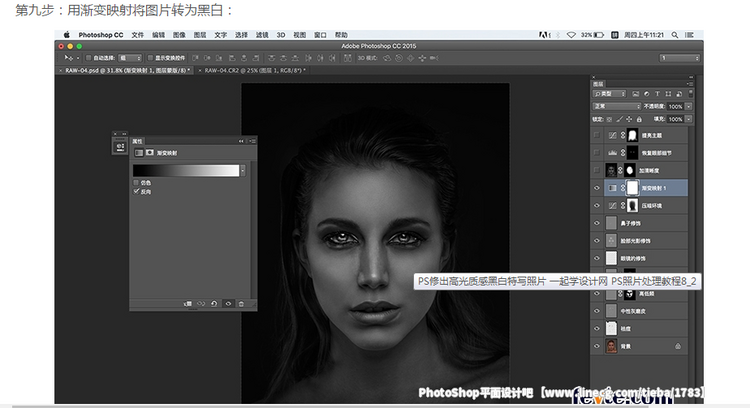Click reset adjustment icon in Properties panel
Viewport: 750px width, 408px height.
pyautogui.click(x=215, y=303)
